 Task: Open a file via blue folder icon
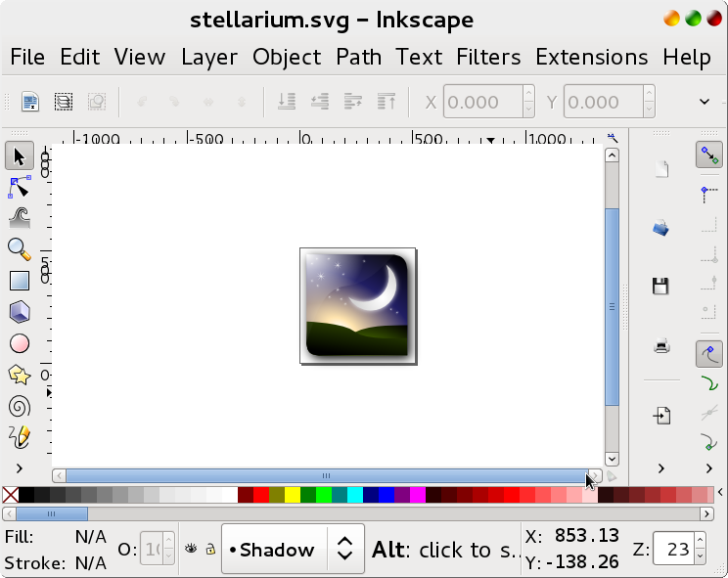pos(661,228)
